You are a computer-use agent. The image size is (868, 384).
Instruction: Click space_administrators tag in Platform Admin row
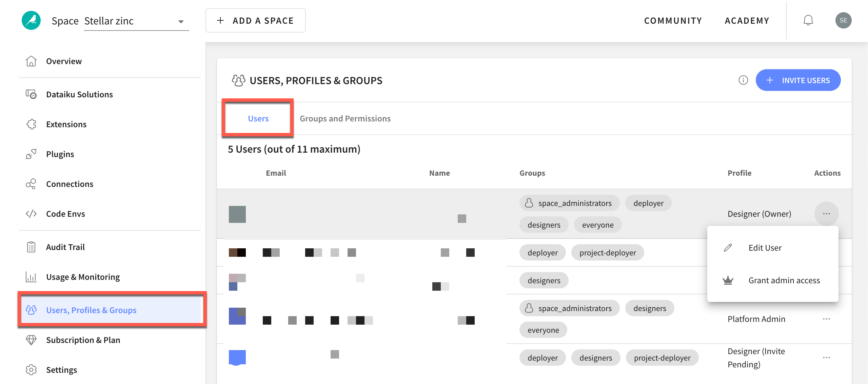(569, 308)
